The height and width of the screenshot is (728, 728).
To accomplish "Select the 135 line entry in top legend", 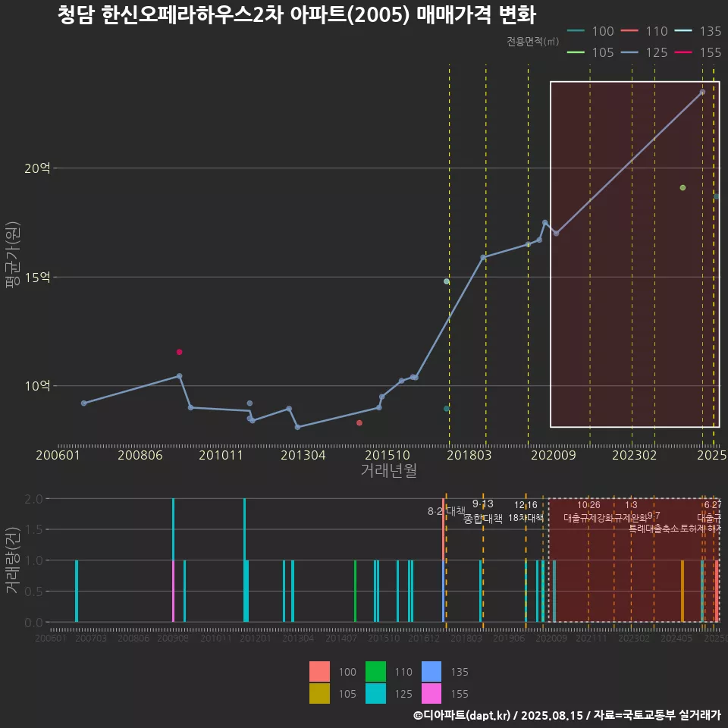I will tap(698, 31).
